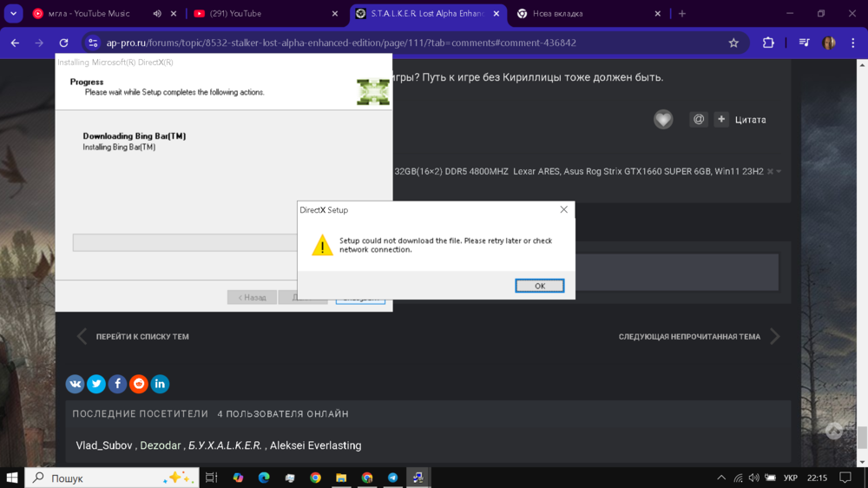
Task: Click the scroll-to-top round button
Action: pyautogui.click(x=834, y=431)
